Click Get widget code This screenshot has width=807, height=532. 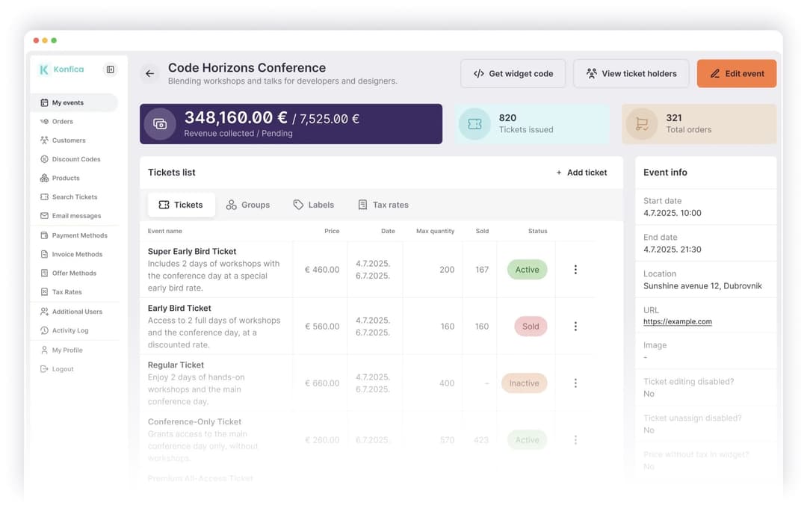513,73
